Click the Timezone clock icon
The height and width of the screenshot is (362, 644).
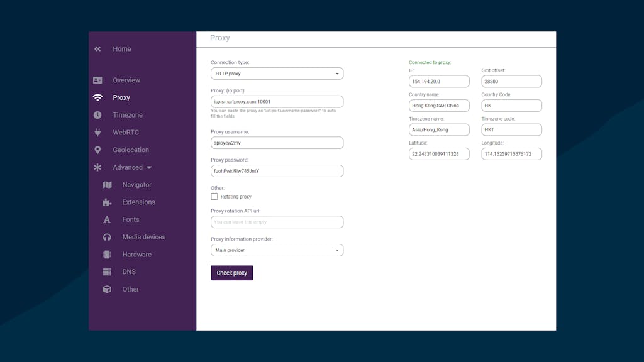(x=97, y=115)
